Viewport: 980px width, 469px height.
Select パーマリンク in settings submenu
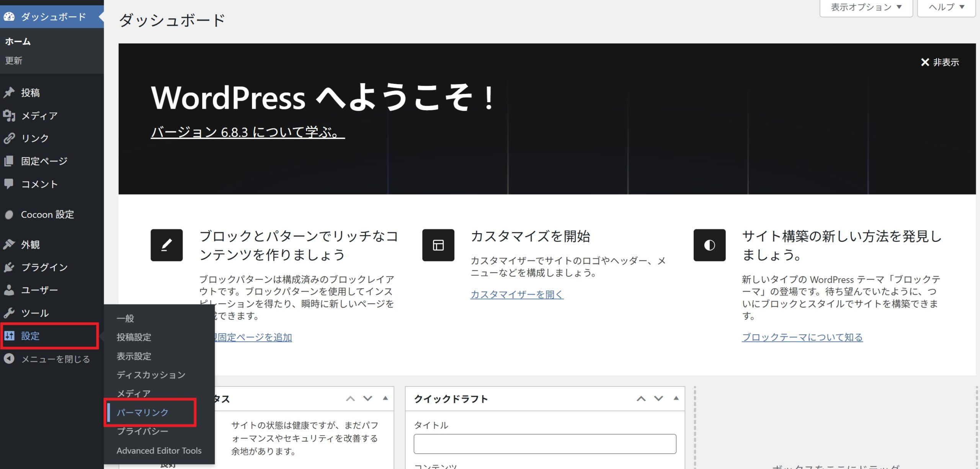coord(142,412)
